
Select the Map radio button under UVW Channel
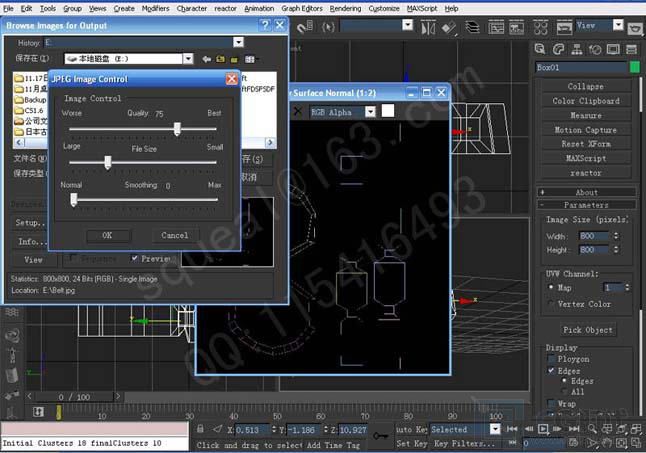click(x=551, y=287)
